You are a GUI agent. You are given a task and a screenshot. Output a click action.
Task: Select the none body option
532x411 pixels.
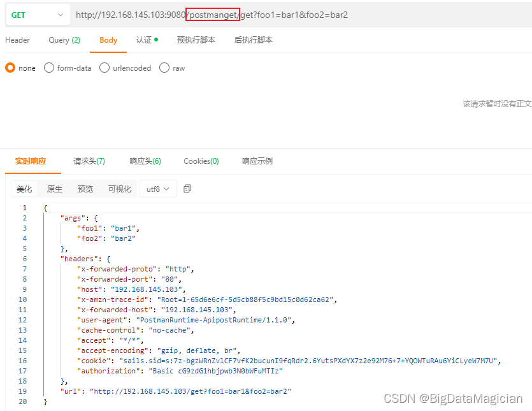click(x=20, y=68)
